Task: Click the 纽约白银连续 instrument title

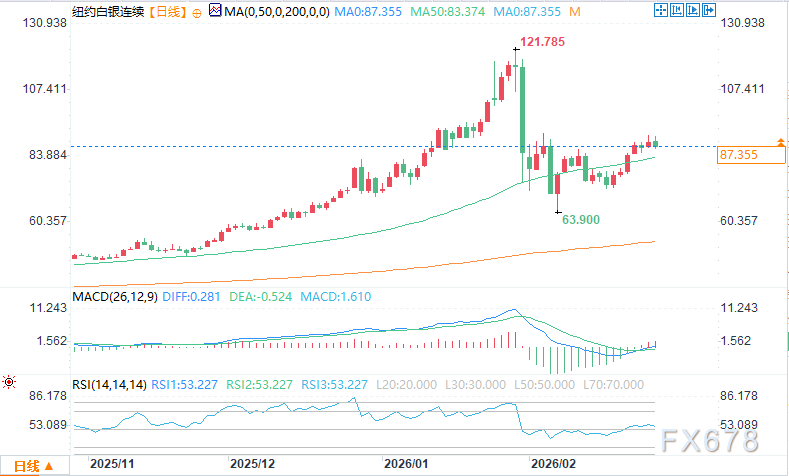Action: [x=109, y=12]
